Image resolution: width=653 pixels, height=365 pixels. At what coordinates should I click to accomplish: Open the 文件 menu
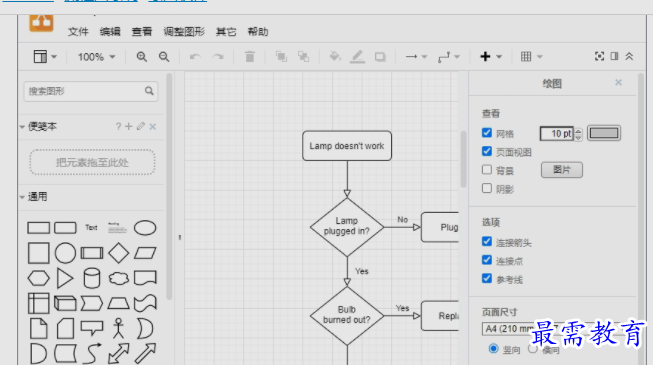point(78,32)
